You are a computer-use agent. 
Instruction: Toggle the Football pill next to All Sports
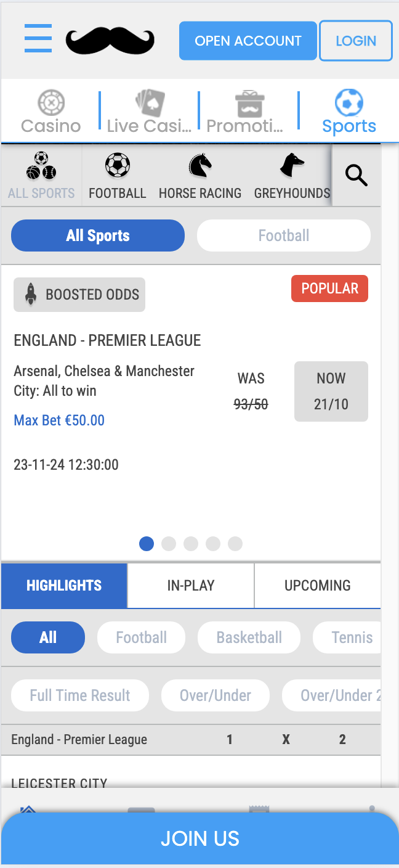click(x=284, y=235)
